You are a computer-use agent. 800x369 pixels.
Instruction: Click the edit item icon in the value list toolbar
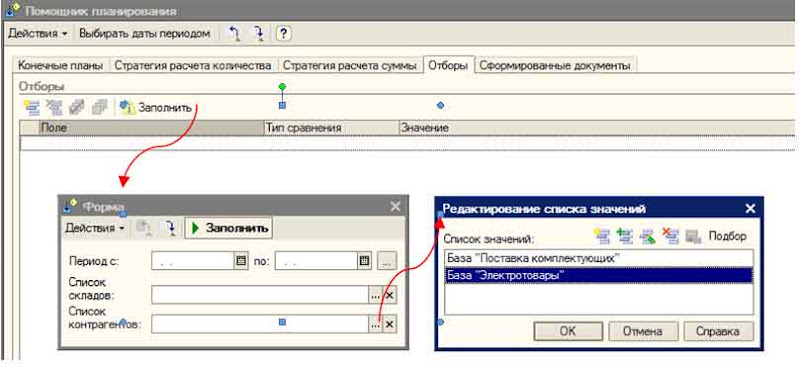pos(647,236)
